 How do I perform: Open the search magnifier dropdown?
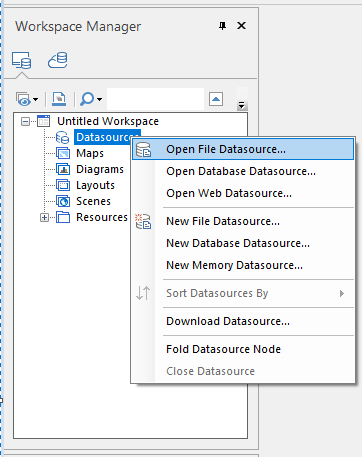pos(91,99)
